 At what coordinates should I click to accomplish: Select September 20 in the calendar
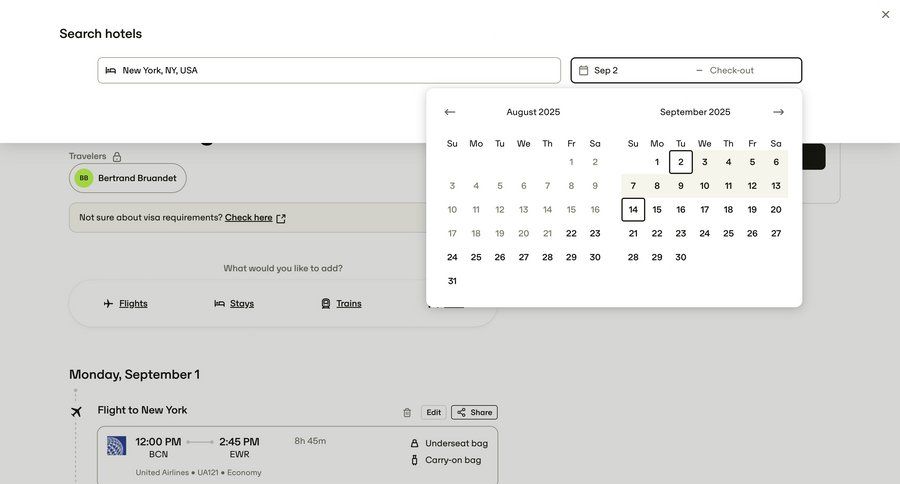click(x=776, y=210)
